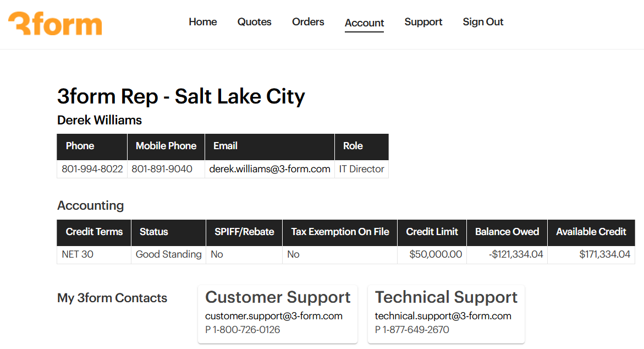Image resolution: width=644 pixels, height=349 pixels.
Task: Click the Customer Support phone 1-800-726-0126
Action: (x=246, y=330)
